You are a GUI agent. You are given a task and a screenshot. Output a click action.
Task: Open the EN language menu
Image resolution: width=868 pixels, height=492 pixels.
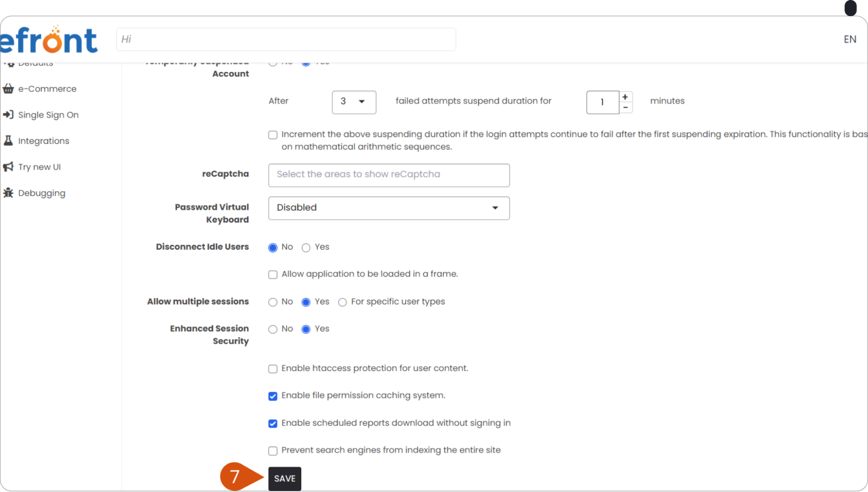[850, 39]
